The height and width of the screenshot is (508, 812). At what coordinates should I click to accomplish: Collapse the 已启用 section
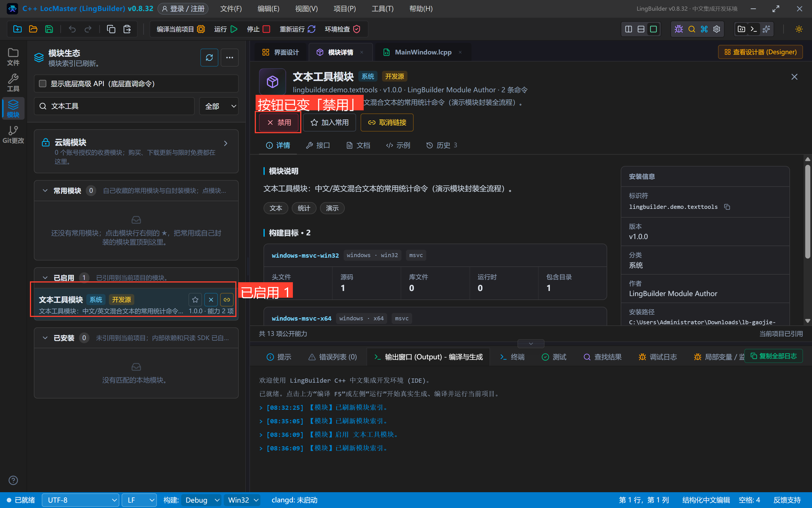point(45,277)
